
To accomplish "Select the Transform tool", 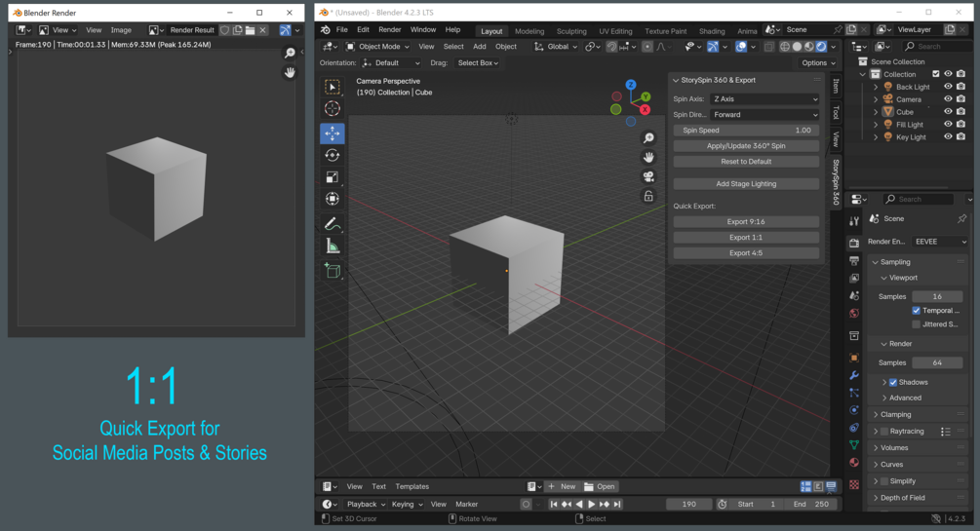I will (x=333, y=200).
